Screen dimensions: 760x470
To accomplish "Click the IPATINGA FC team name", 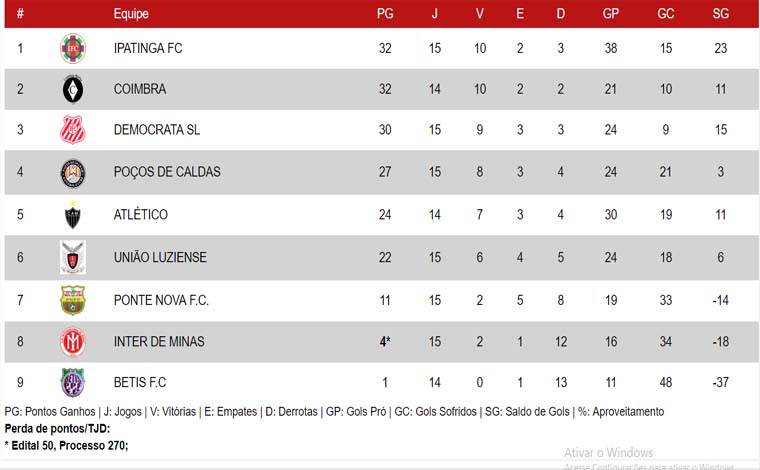I will click(148, 48).
